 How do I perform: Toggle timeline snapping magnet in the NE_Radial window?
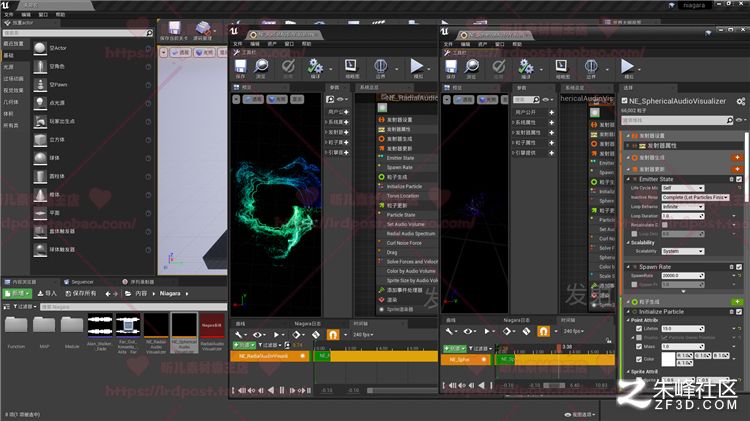[x=333, y=334]
